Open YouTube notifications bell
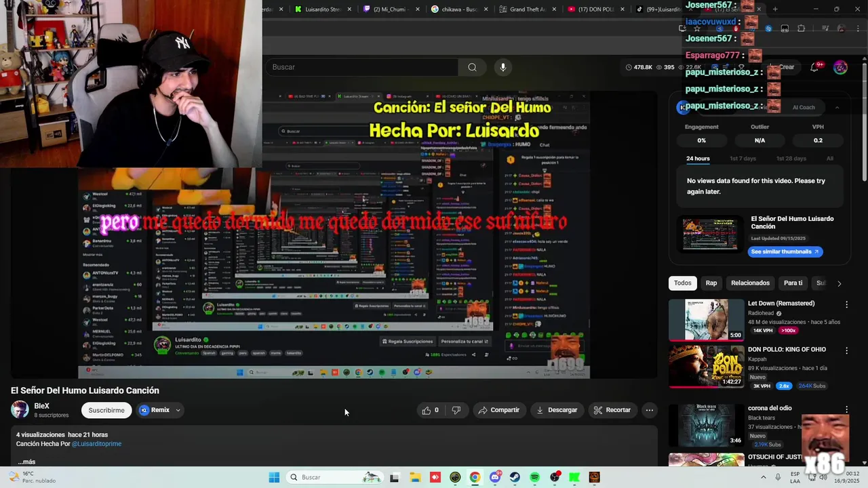Screen dimensions: 868x488 tap(814, 67)
